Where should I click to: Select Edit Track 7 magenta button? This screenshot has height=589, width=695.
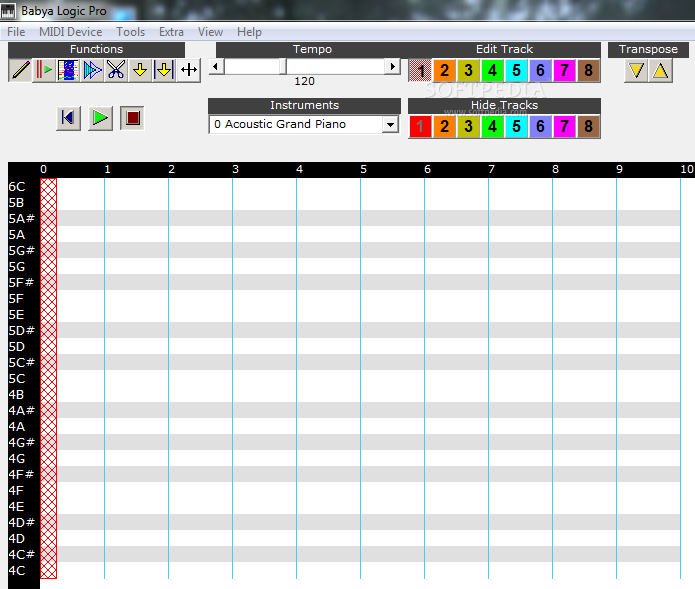tap(564, 70)
